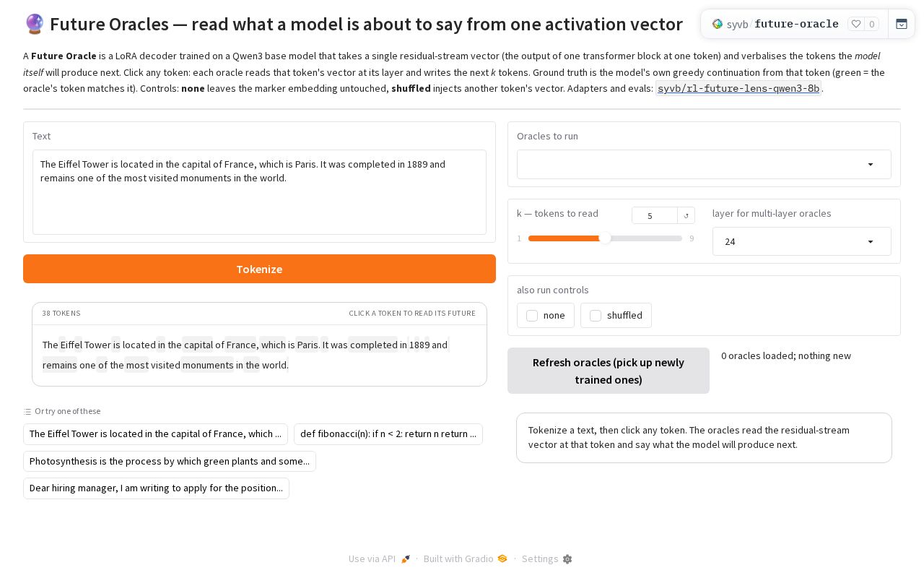
Task: Click the heart like icon
Action: coord(856,24)
